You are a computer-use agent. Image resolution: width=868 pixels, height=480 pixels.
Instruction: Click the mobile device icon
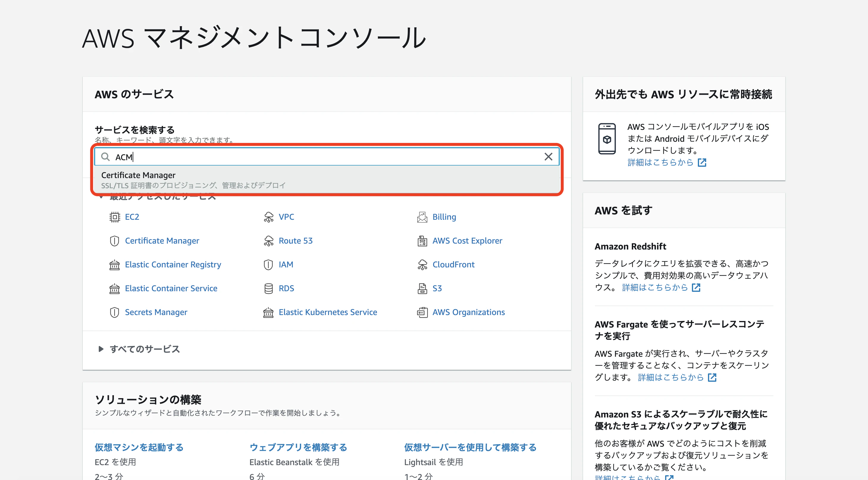pyautogui.click(x=607, y=139)
